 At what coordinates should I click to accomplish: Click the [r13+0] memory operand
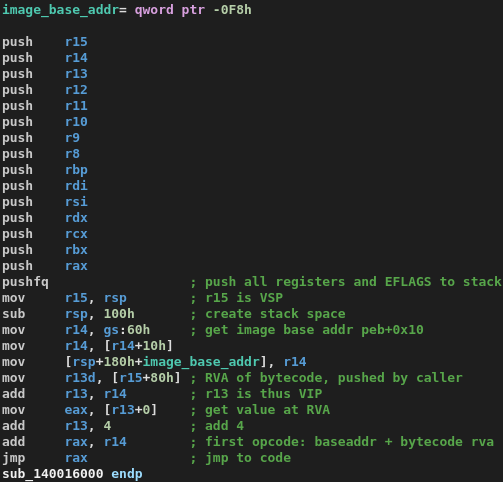pos(130,410)
